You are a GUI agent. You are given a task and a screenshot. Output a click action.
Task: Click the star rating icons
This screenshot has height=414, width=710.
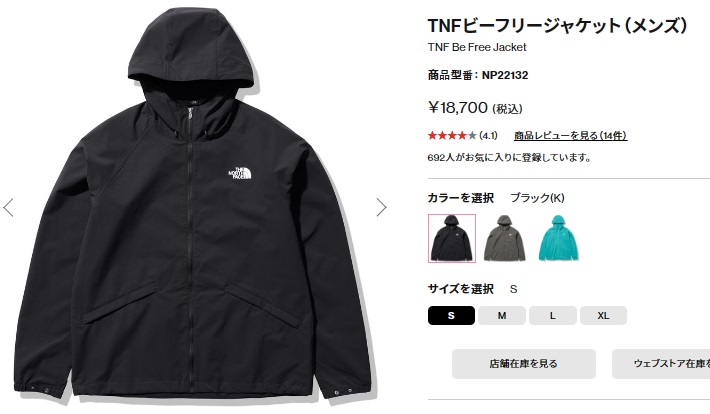tap(452, 135)
